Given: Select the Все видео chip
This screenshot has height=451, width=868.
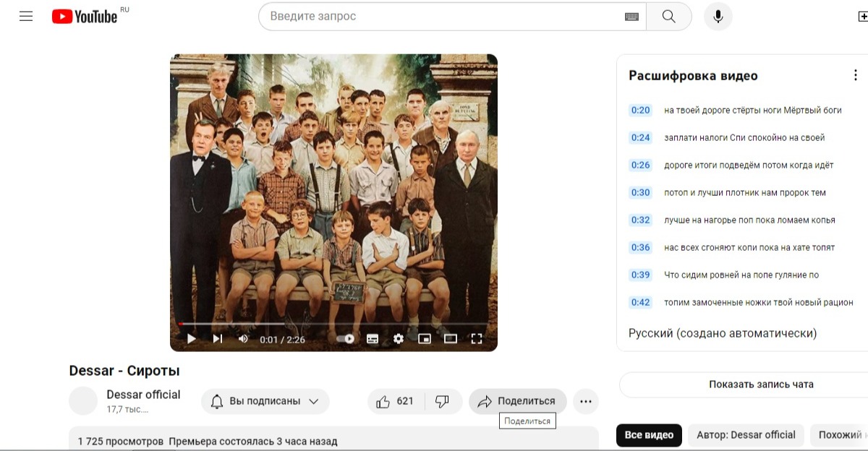Looking at the screenshot, I should click(x=649, y=435).
